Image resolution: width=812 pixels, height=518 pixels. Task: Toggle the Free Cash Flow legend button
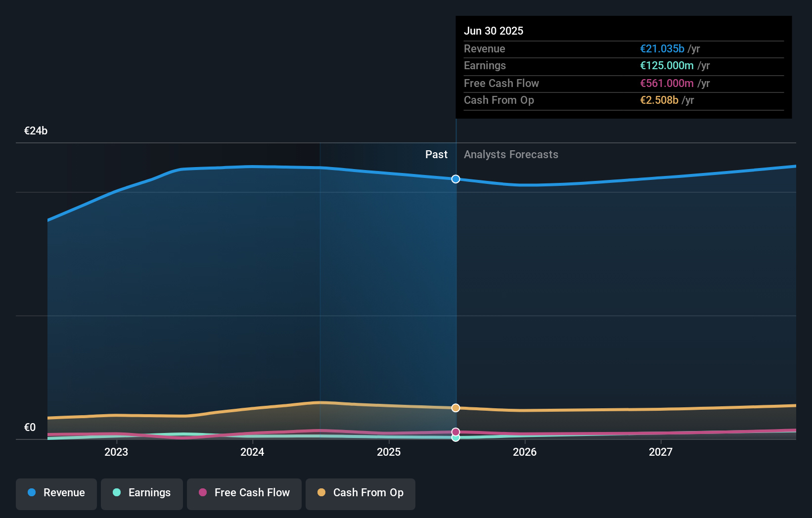click(x=244, y=494)
